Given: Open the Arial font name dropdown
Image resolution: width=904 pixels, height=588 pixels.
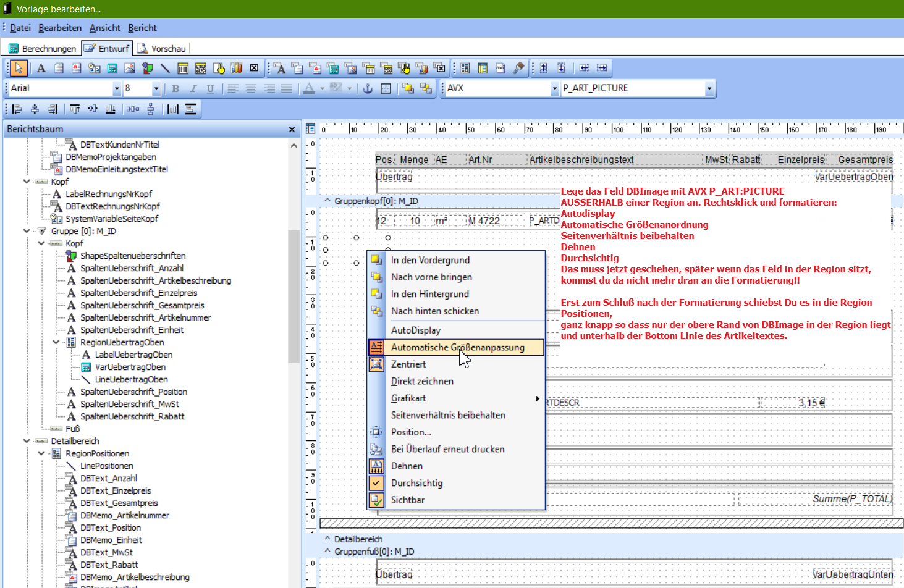Looking at the screenshot, I should pos(117,88).
